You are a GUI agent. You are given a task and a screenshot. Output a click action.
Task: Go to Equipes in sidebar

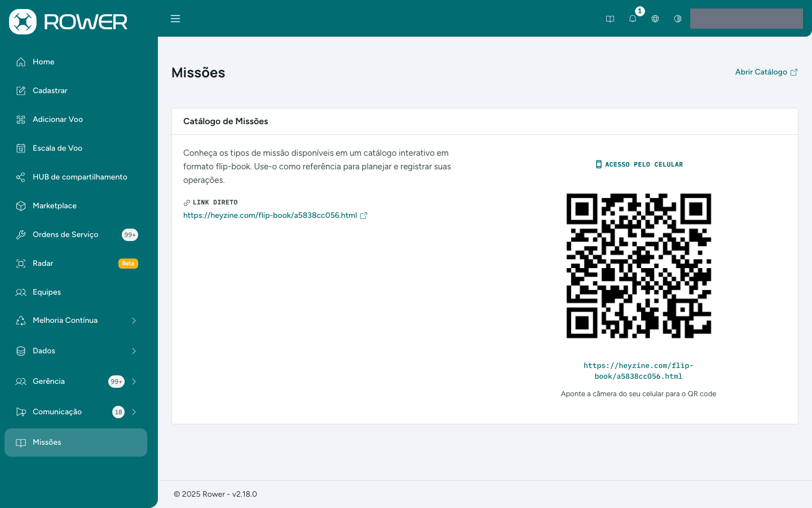coord(76,292)
